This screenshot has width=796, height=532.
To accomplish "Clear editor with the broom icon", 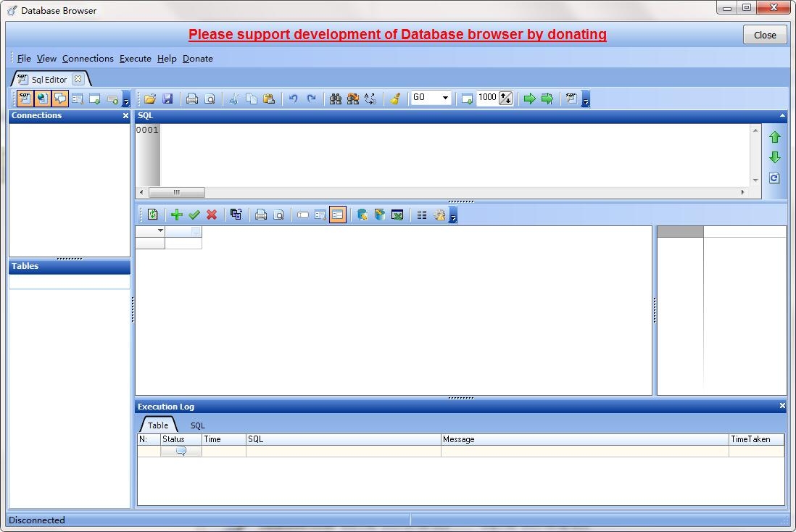I will click(395, 99).
